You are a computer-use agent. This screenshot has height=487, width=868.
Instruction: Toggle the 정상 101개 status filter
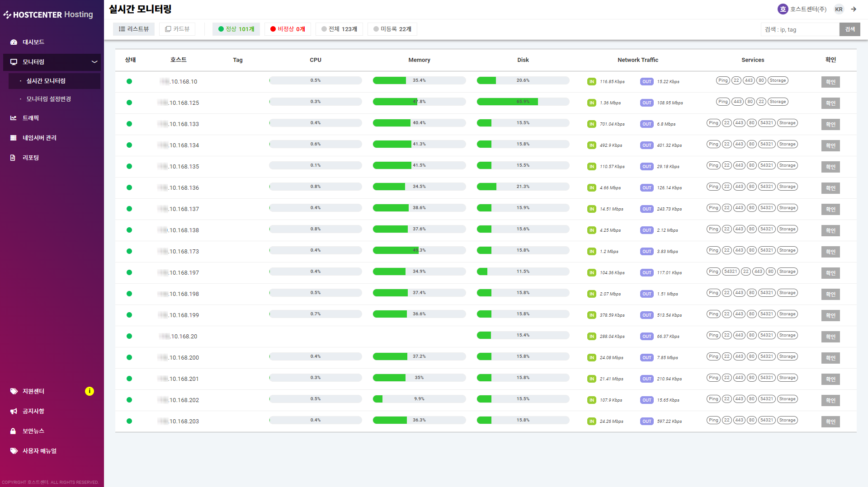pos(236,29)
